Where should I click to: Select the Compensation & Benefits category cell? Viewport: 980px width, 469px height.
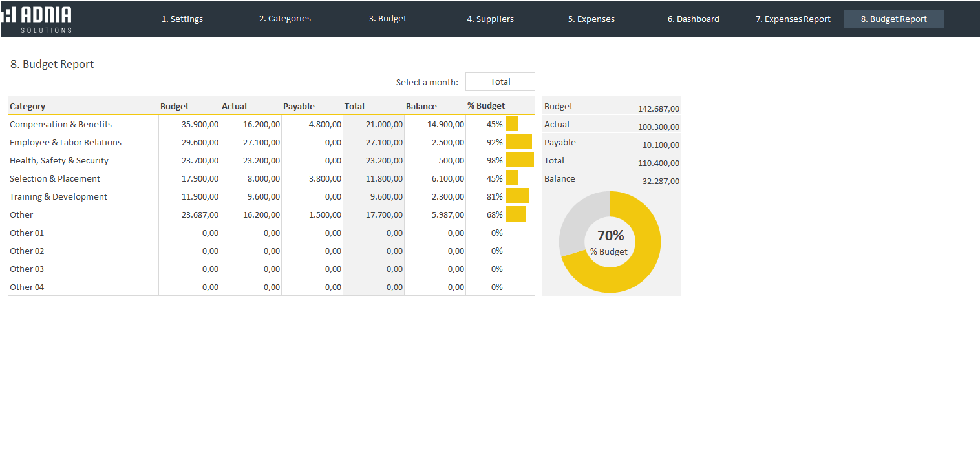61,124
